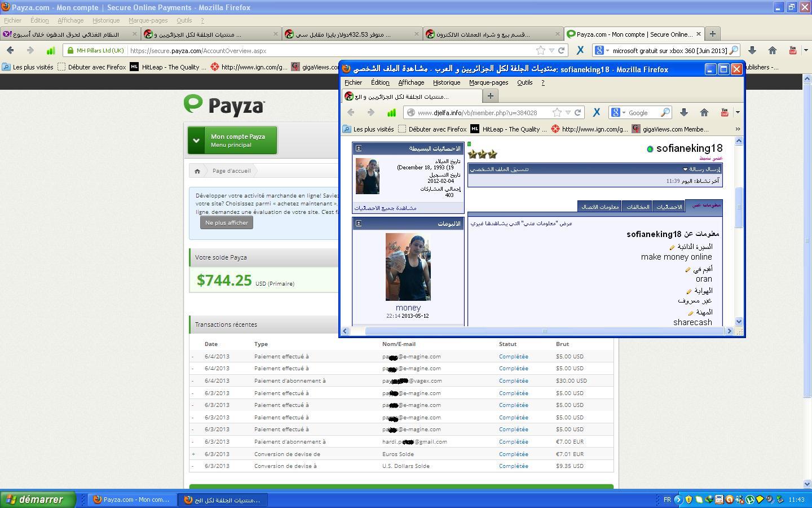Open Downloads arrow in Payza window toolbar
The height and width of the screenshot is (508, 812).
752,50
